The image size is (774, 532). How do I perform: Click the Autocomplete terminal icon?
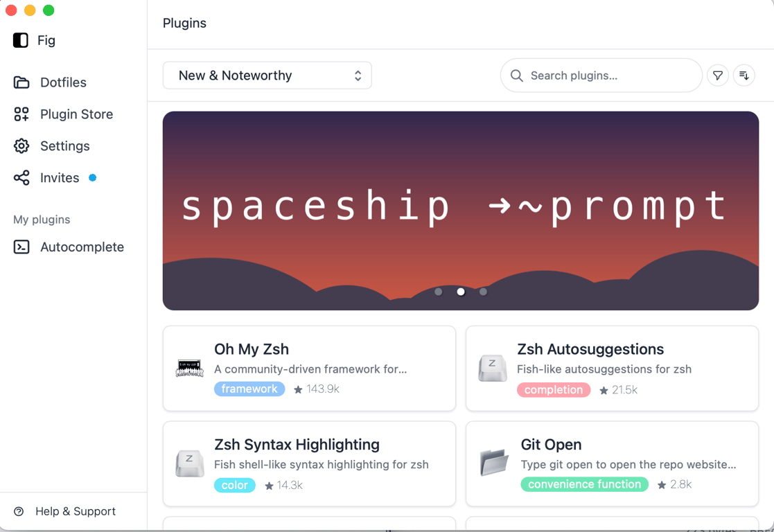tap(21, 247)
